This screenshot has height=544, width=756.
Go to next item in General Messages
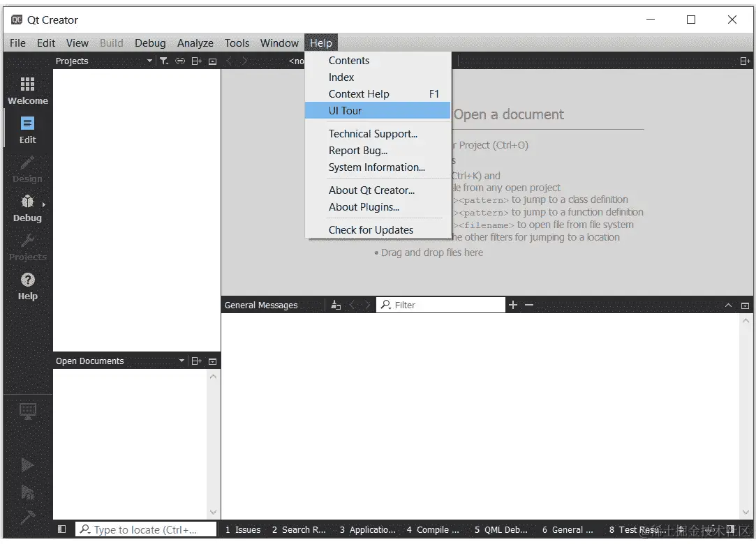[368, 305]
